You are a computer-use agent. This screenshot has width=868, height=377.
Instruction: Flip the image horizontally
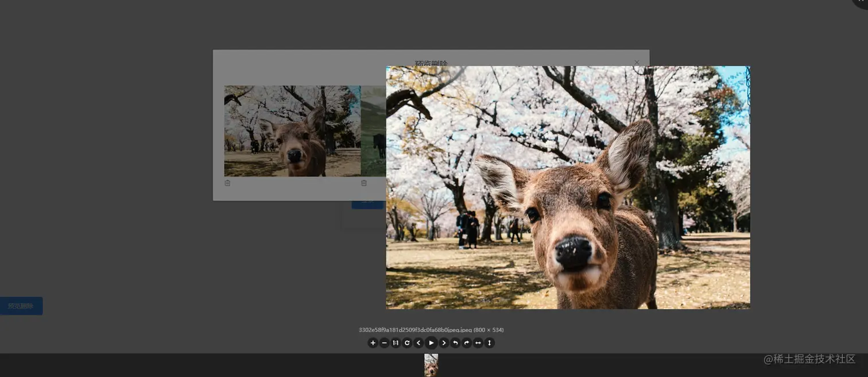pyautogui.click(x=478, y=343)
